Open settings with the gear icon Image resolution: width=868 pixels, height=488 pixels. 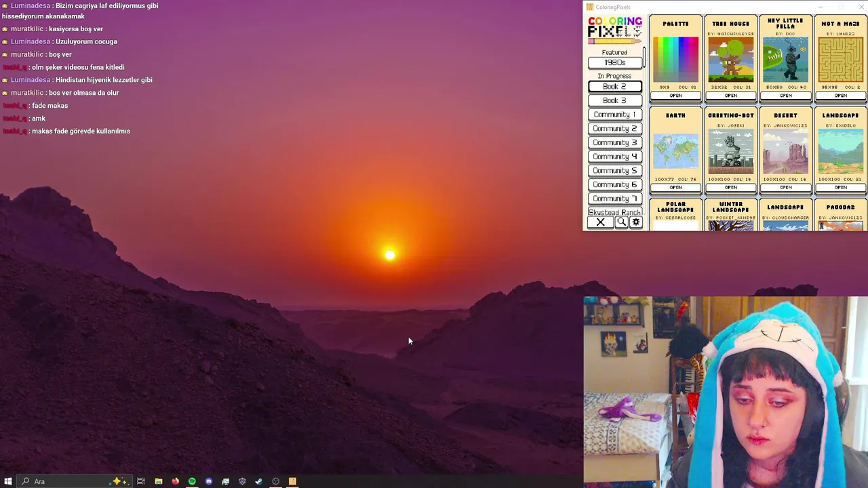point(635,222)
